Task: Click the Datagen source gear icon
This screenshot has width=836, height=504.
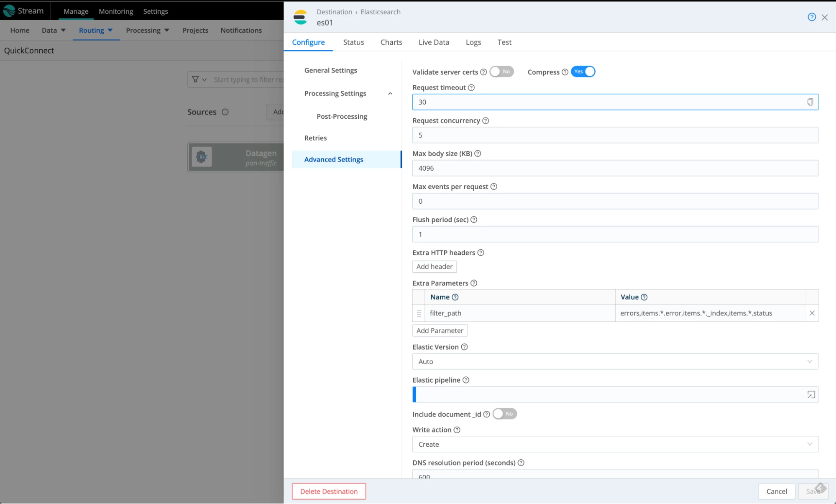Action: click(202, 157)
